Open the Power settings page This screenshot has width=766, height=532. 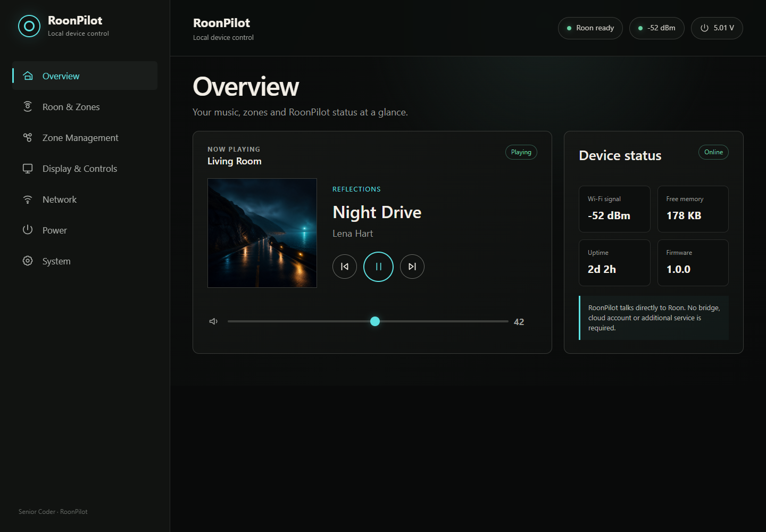coord(85,230)
